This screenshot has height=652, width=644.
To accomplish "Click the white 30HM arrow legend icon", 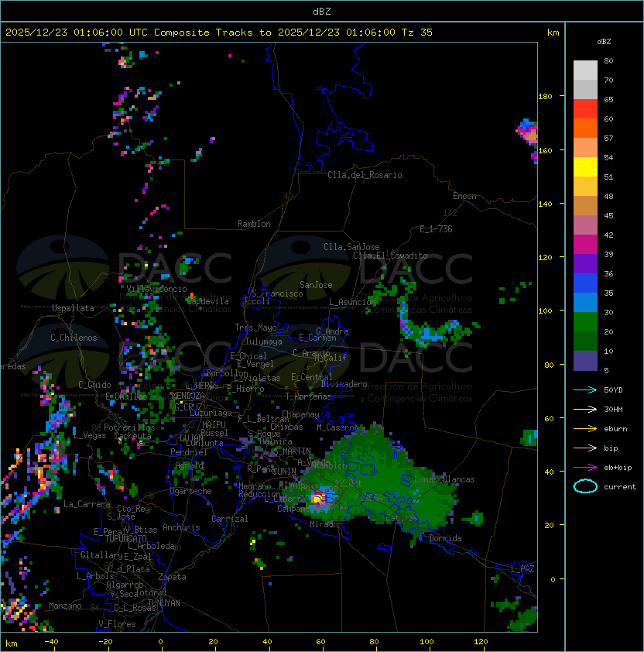I will click(x=585, y=409).
